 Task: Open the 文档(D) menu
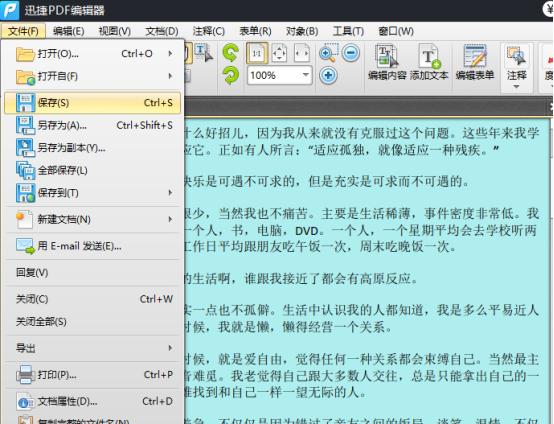coord(162,31)
